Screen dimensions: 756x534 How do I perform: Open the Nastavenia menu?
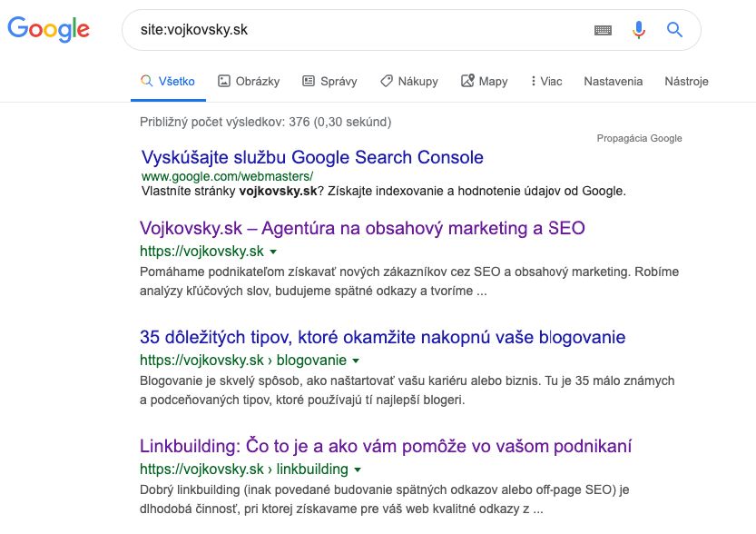click(613, 81)
